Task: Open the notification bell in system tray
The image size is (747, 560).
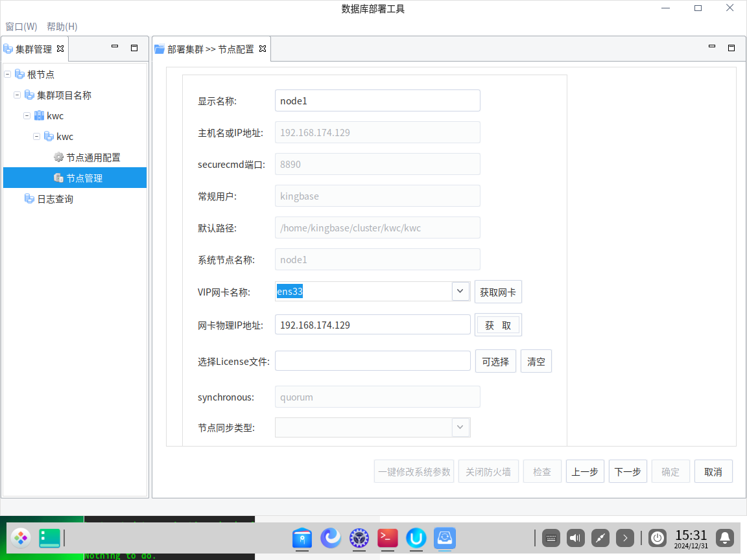Action: tap(725, 538)
